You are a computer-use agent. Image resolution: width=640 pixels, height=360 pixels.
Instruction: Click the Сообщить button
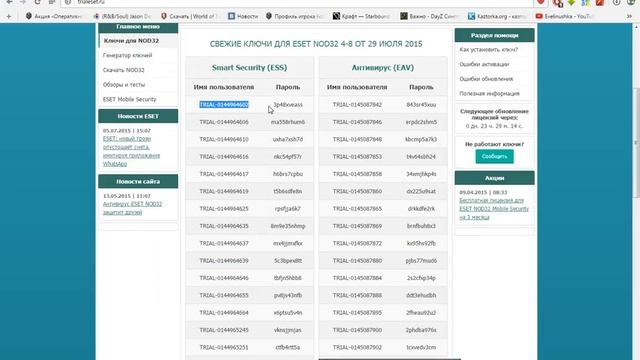pos(494,156)
